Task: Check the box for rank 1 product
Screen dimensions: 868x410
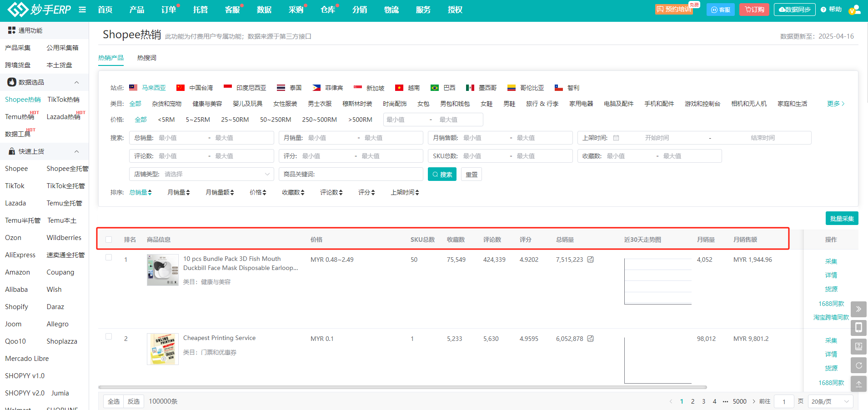Action: tap(109, 257)
